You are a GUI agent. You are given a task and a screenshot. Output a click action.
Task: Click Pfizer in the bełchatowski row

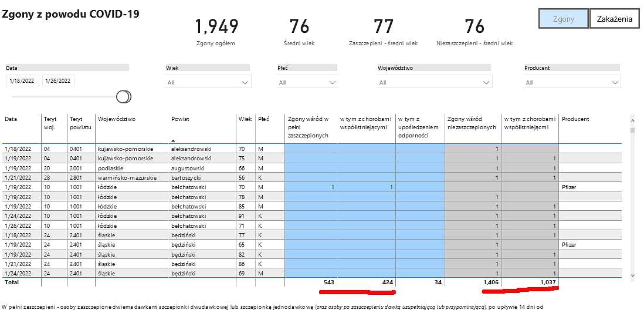click(570, 187)
